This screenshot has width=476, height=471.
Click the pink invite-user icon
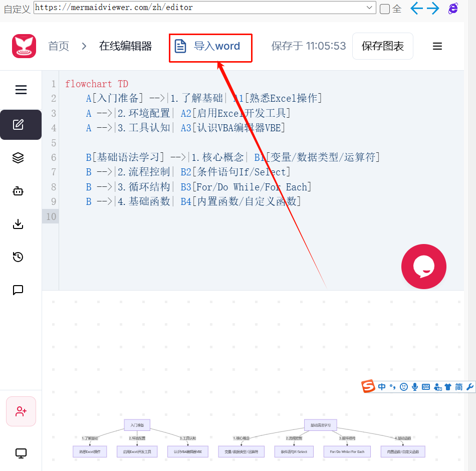pyautogui.click(x=21, y=411)
